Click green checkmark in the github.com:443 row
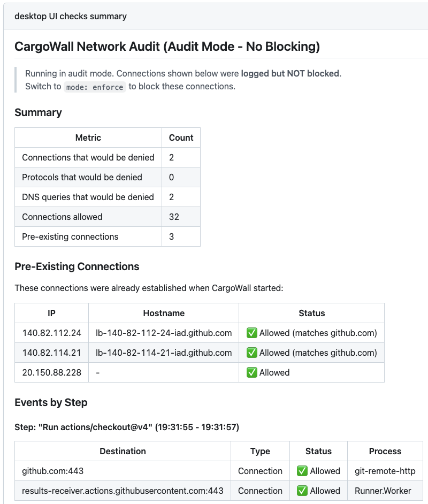 302,471
